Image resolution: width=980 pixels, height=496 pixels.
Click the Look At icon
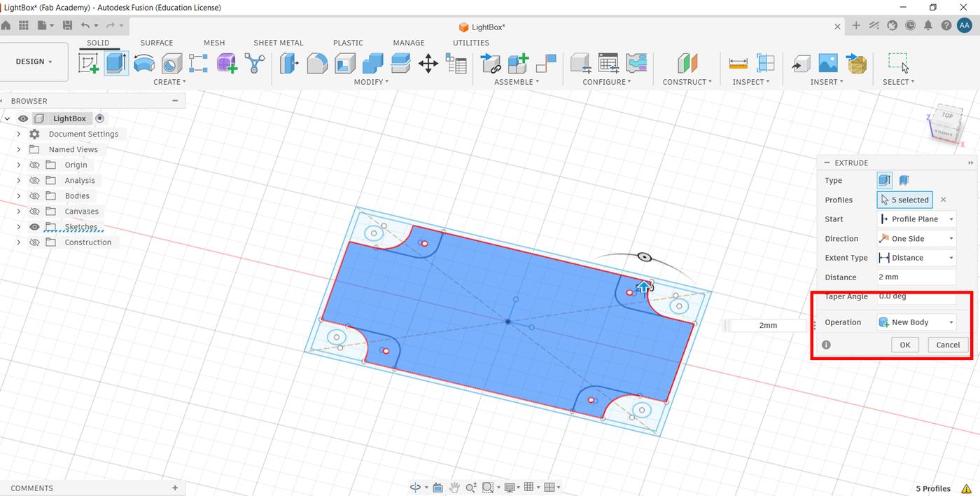pyautogui.click(x=438, y=488)
